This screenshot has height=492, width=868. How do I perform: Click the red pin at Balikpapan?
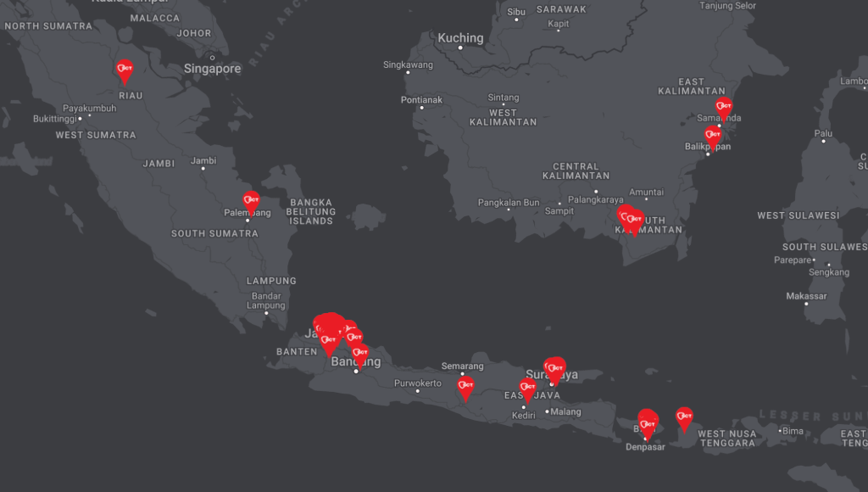(x=713, y=138)
